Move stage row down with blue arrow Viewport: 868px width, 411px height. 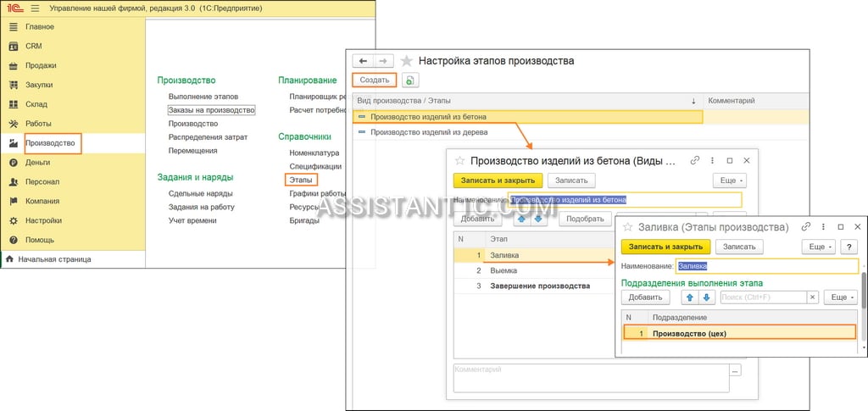click(540, 219)
